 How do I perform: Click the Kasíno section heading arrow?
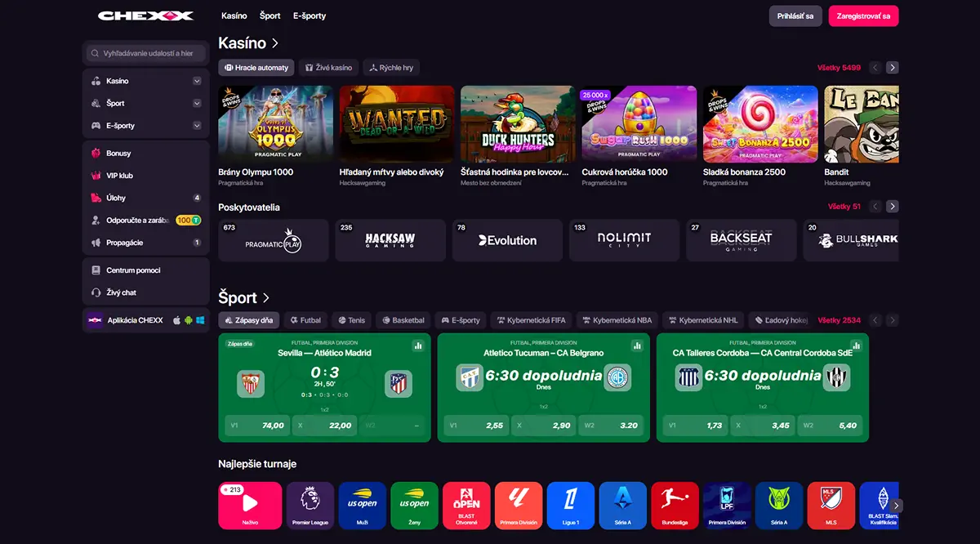(275, 42)
